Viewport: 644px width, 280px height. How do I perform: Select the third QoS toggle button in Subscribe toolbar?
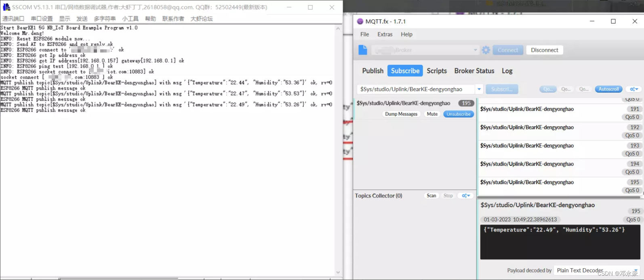tap(584, 89)
